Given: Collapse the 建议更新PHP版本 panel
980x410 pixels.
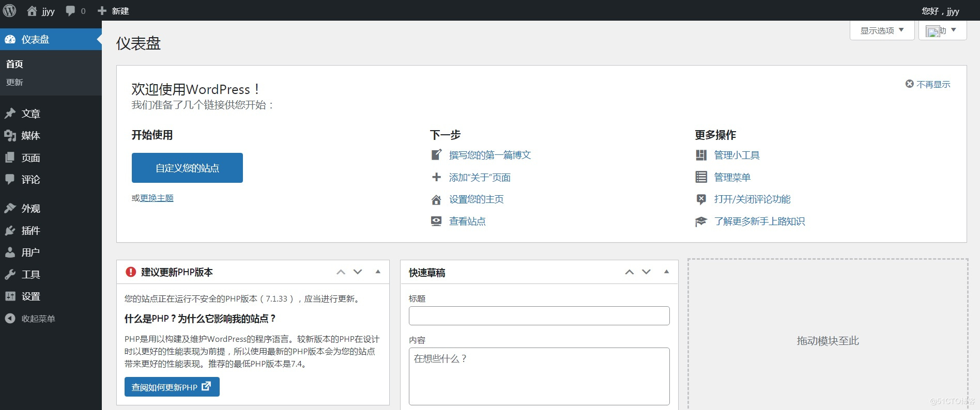Looking at the screenshot, I should coord(378,272).
